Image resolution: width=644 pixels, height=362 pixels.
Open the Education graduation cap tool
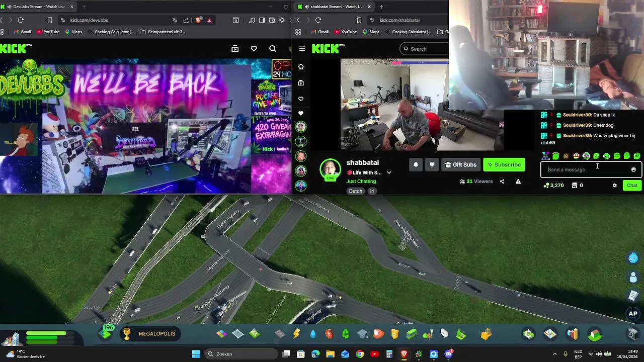(x=362, y=334)
